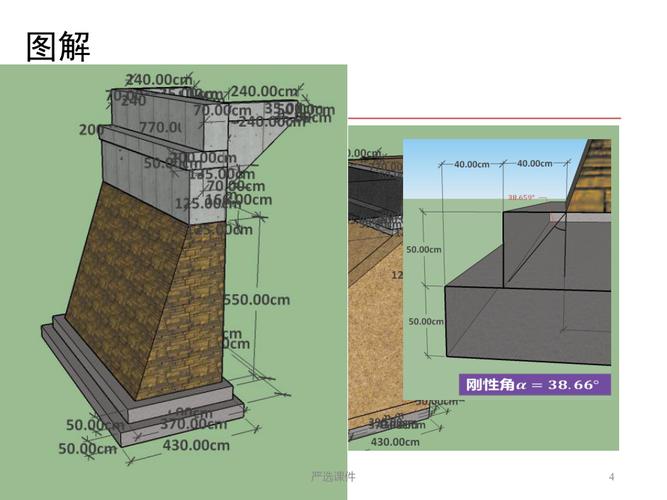This screenshot has height=500, width=667.
Task: Select the 430.00cm label under left model
Action: [x=196, y=445]
